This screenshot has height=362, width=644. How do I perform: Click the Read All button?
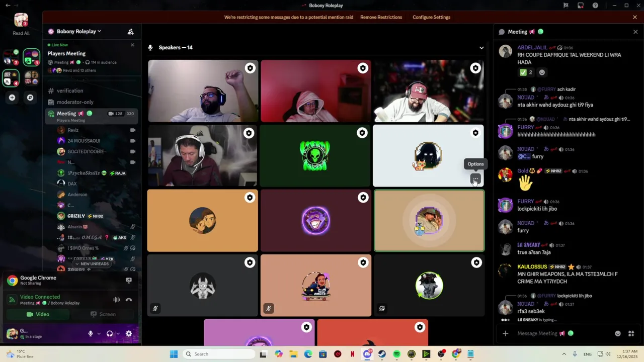click(x=21, y=24)
